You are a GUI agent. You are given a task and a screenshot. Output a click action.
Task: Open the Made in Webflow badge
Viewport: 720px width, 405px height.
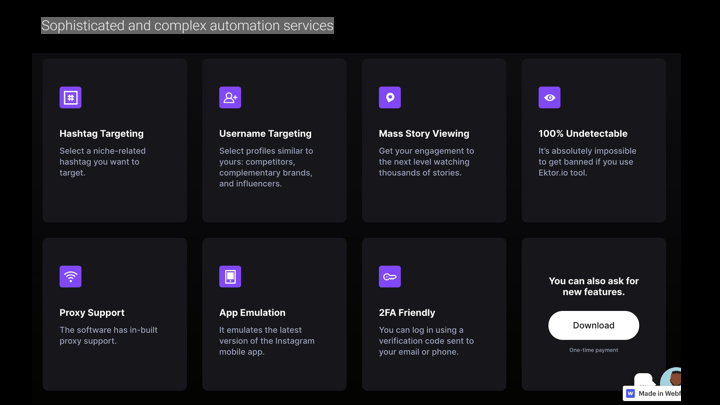658,394
